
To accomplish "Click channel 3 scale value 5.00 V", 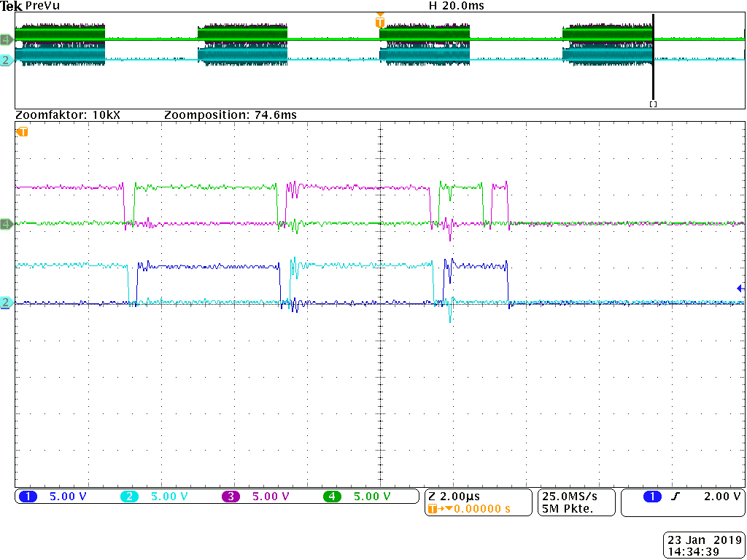I will 271,497.
